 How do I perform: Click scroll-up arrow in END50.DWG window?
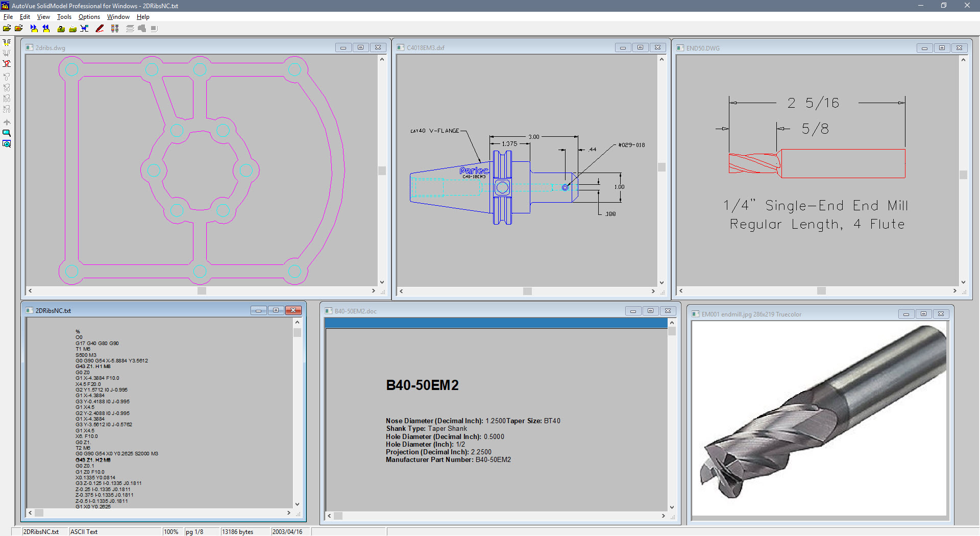pos(963,60)
